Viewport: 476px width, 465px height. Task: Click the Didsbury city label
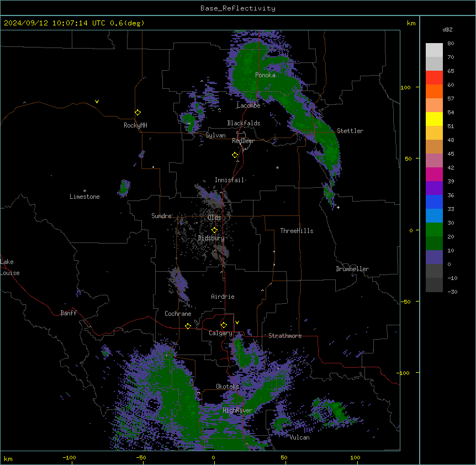(x=211, y=238)
